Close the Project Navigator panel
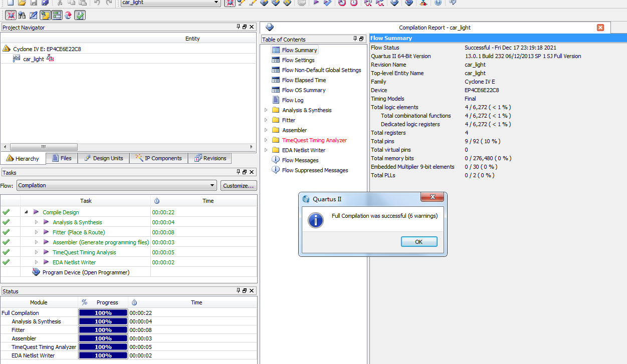The height and width of the screenshot is (364, 627). (252, 27)
